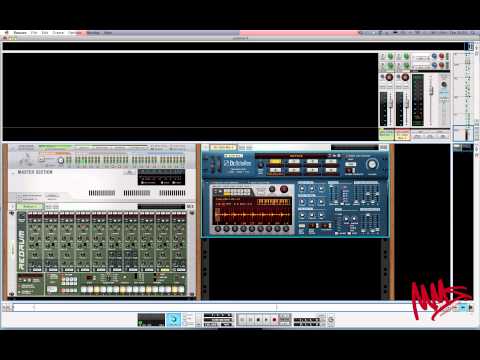Toggle the transport Loop button
This screenshot has height=360, width=480.
click(284, 320)
